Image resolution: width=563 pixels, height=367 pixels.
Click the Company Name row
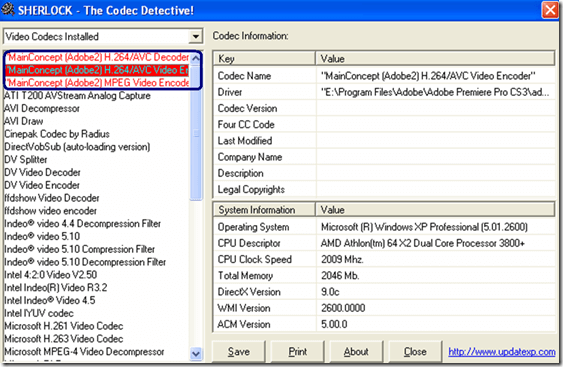tap(384, 157)
